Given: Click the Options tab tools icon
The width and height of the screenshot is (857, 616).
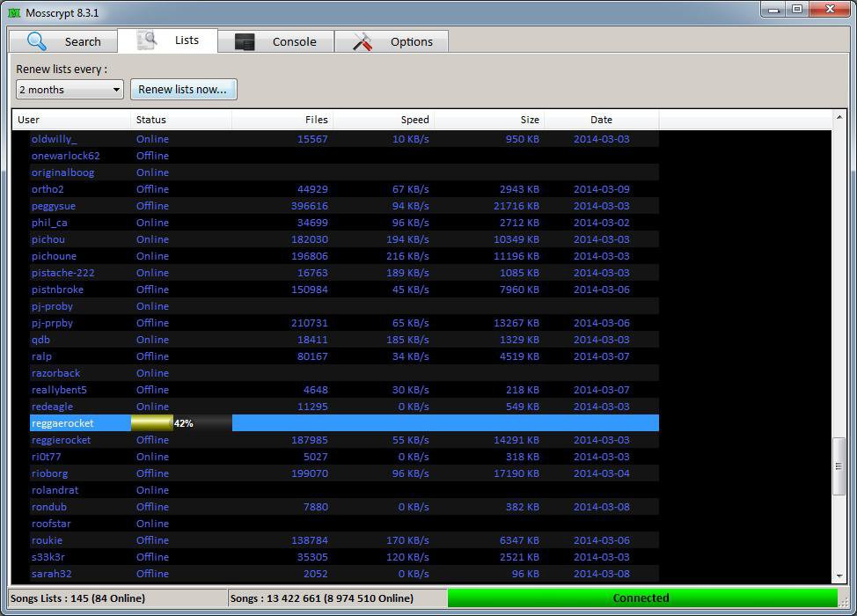Looking at the screenshot, I should (363, 41).
